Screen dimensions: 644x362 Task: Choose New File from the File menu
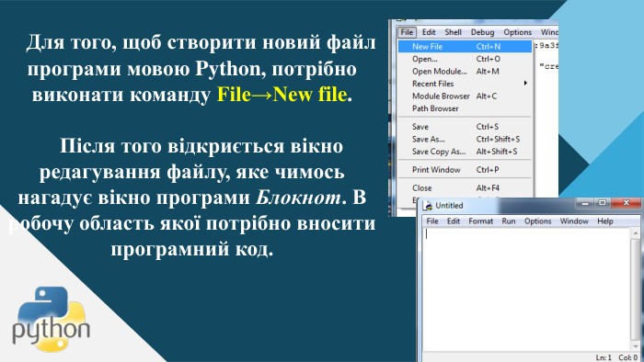point(465,46)
